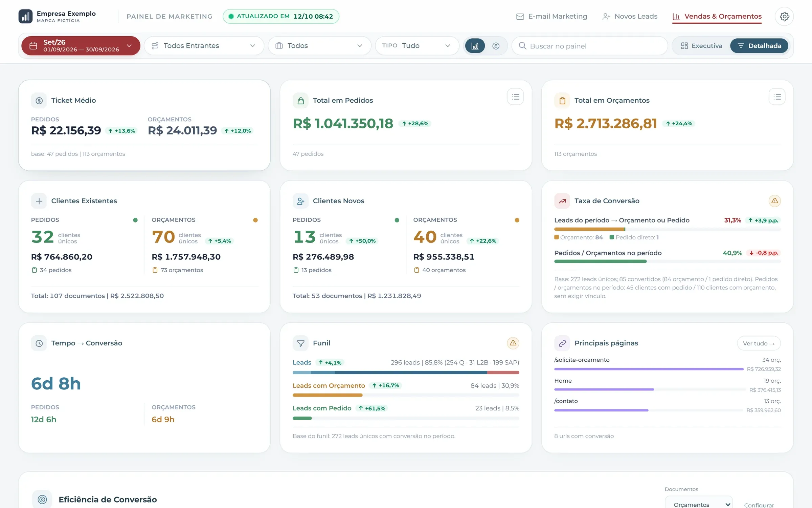The image size is (812, 508).
Task: Select the Executiva view mode
Action: click(x=701, y=46)
